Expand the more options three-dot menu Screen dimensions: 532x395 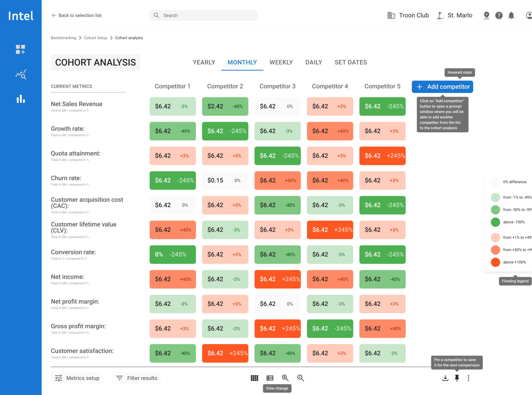[468, 378]
